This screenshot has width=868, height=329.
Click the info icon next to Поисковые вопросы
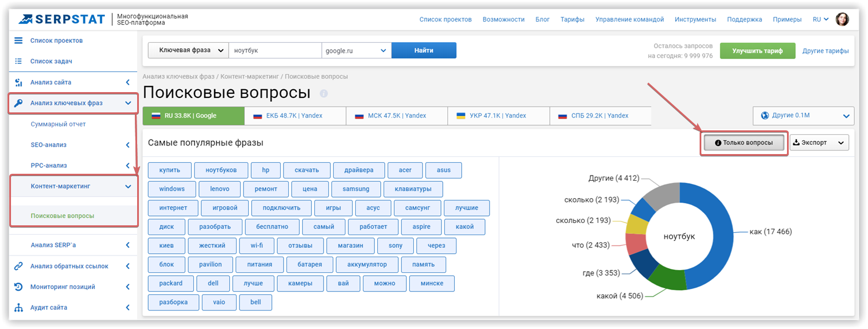coord(323,93)
